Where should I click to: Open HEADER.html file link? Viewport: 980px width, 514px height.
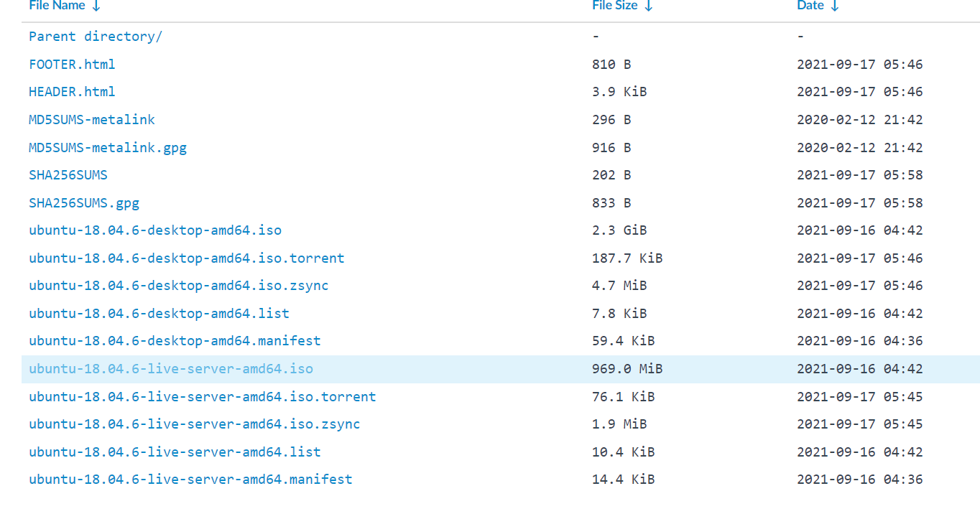tap(72, 92)
